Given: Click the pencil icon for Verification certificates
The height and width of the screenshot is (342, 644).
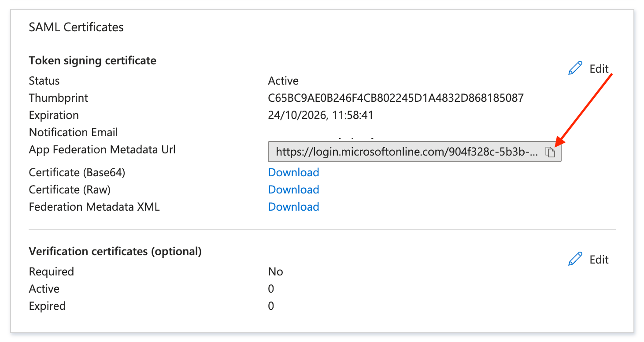Looking at the screenshot, I should (575, 259).
